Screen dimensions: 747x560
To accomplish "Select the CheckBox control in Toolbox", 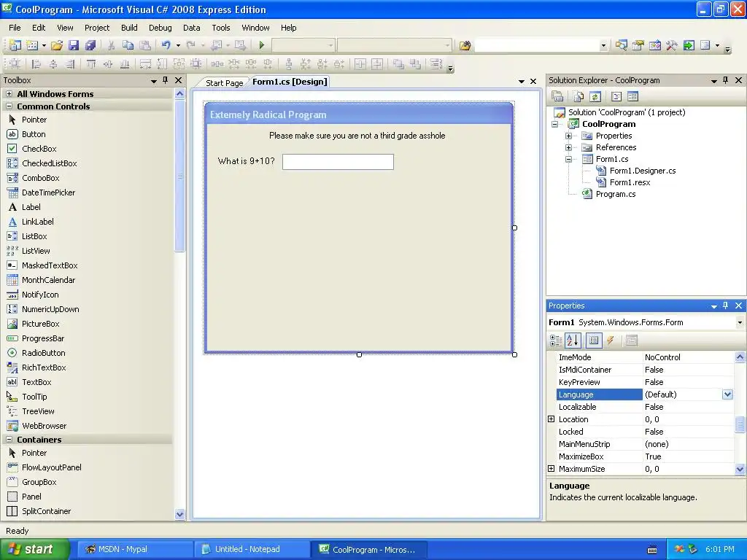I will [x=39, y=149].
